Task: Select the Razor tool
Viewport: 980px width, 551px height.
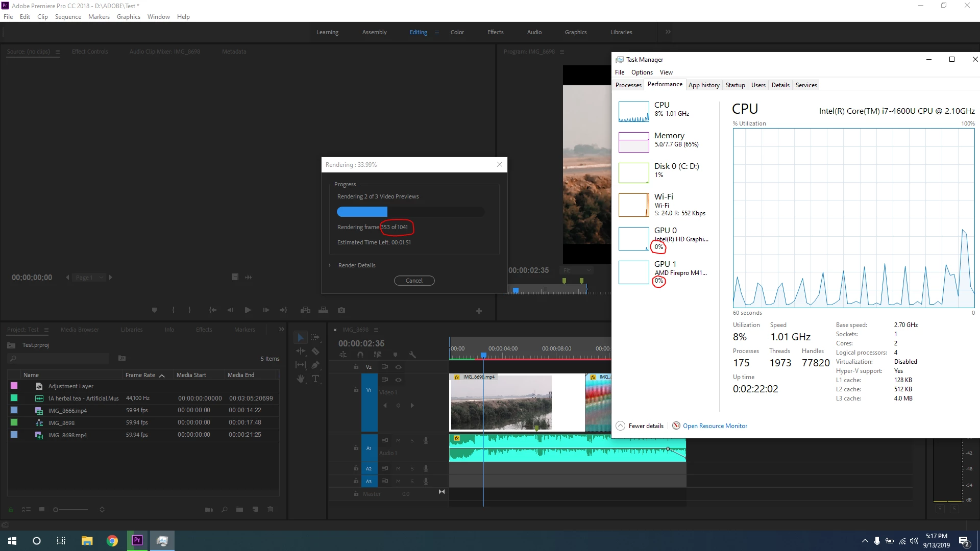Action: (315, 351)
